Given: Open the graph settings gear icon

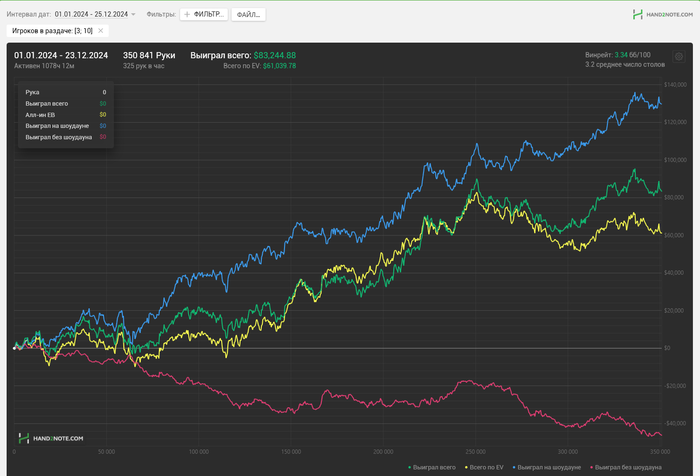Looking at the screenshot, I should coord(679,57).
